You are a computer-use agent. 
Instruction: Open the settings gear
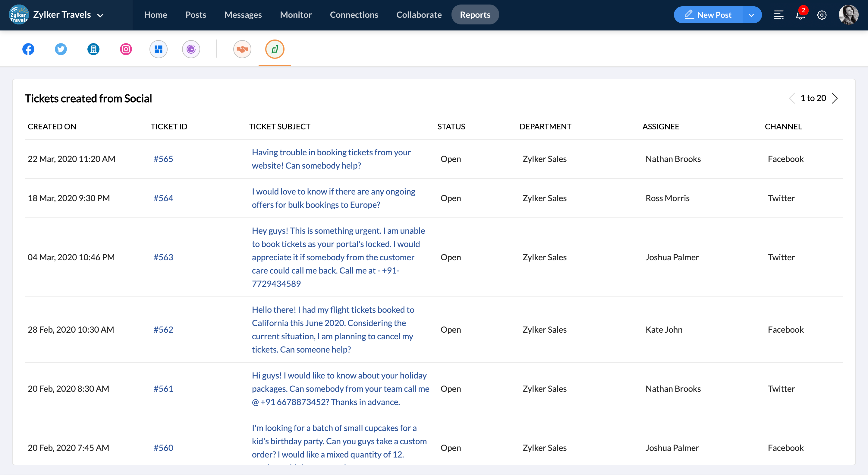pyautogui.click(x=822, y=15)
